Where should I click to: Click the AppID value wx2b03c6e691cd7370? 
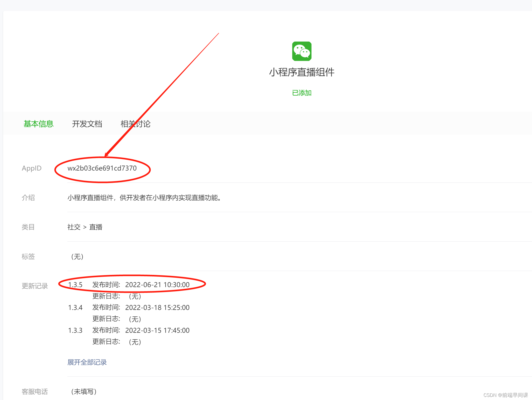click(x=102, y=168)
